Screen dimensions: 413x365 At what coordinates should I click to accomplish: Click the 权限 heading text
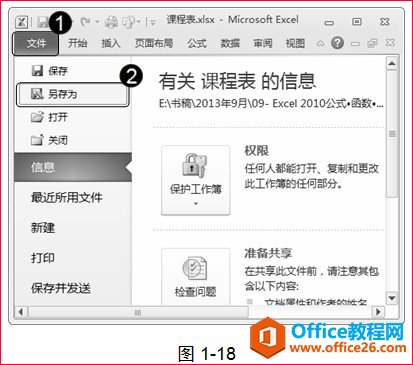pyautogui.click(x=256, y=151)
